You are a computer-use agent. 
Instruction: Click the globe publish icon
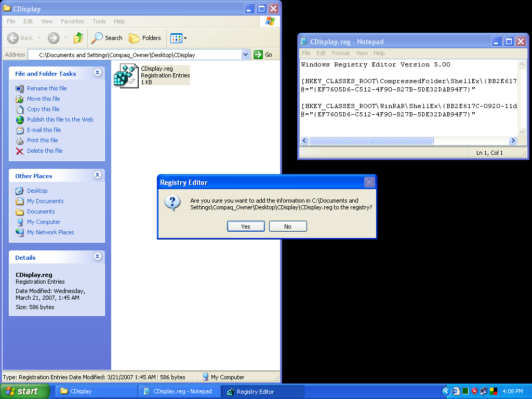(20, 120)
